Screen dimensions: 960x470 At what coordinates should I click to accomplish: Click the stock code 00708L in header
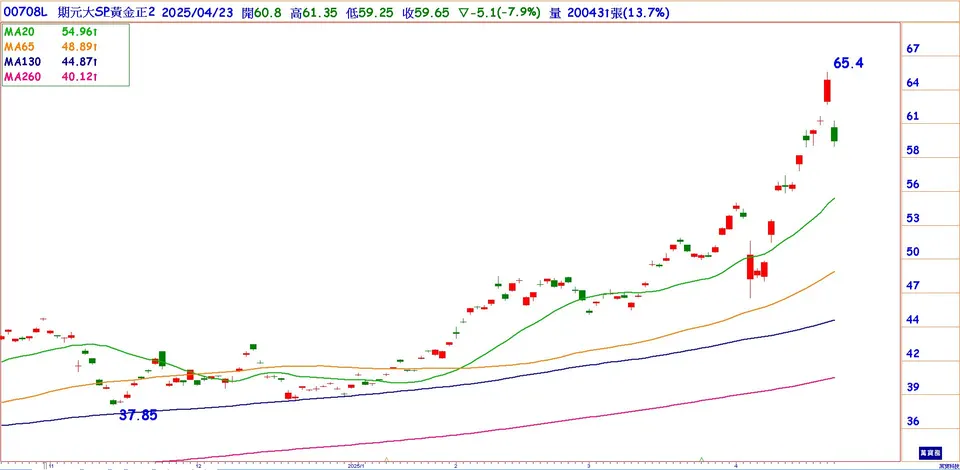pos(26,13)
